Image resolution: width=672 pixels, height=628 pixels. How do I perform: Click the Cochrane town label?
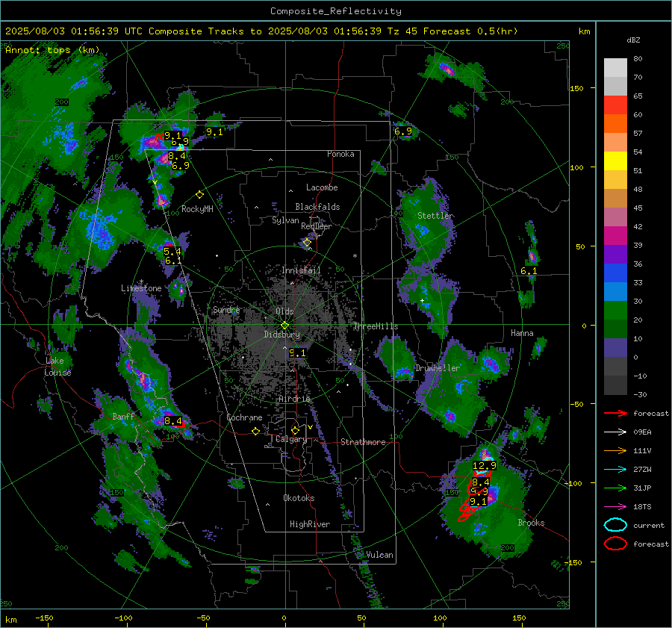click(x=244, y=417)
